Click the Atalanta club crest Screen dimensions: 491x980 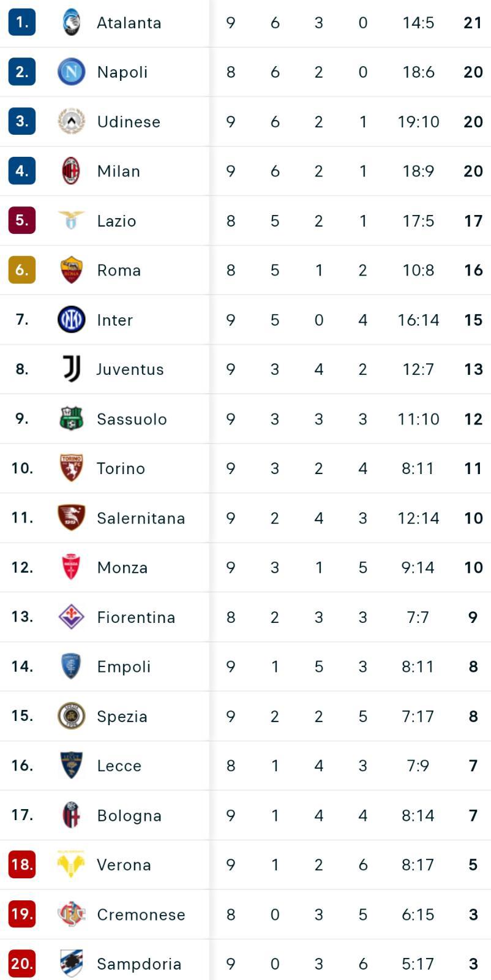(x=71, y=23)
